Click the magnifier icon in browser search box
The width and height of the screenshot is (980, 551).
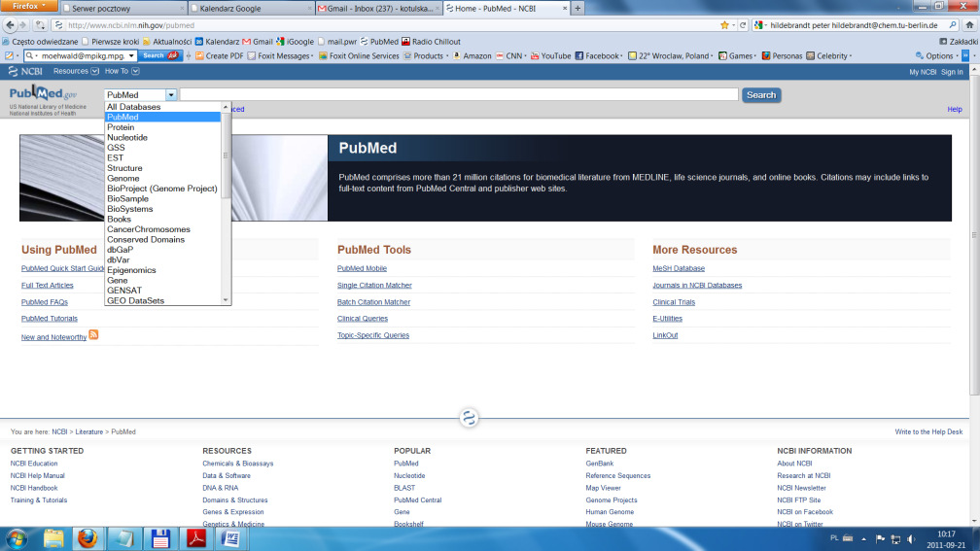[x=953, y=25]
